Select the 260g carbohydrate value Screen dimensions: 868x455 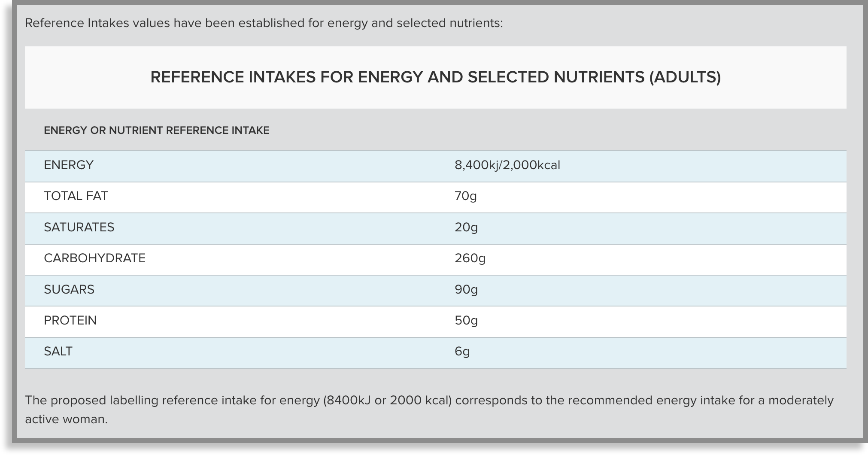470,258
